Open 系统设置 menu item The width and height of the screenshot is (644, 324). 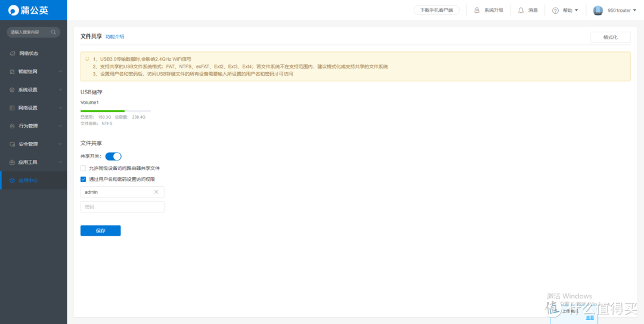pos(33,90)
